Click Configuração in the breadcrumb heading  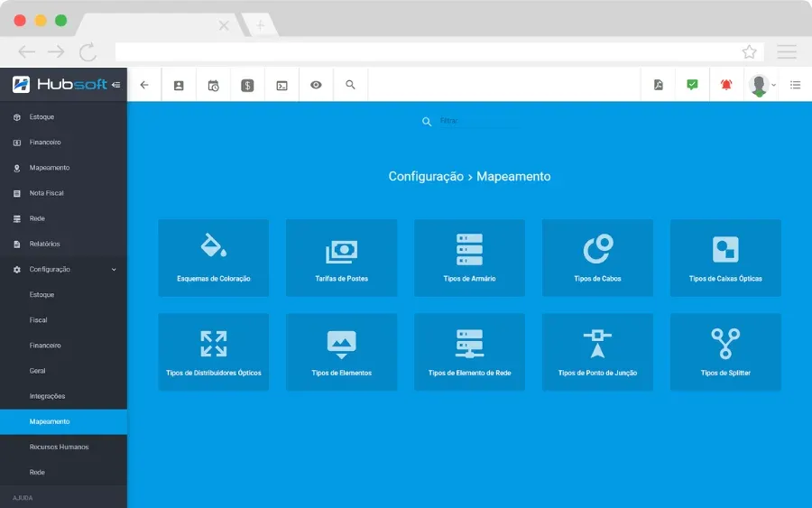tap(426, 177)
